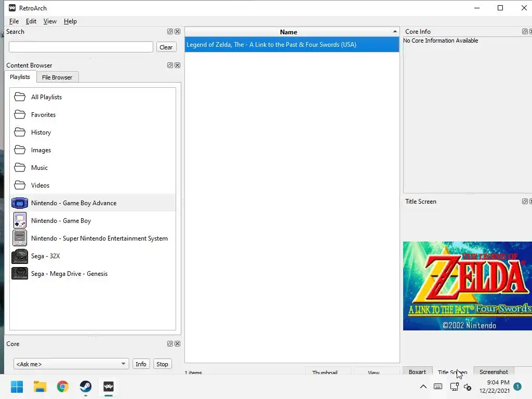Viewport: 532px width, 399px height.
Task: Switch to the Boxart thumbnail tab
Action: [x=417, y=371]
